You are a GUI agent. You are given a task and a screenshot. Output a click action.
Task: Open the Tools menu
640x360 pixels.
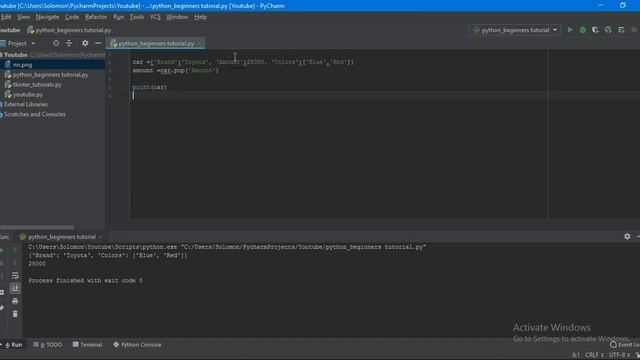point(137,17)
